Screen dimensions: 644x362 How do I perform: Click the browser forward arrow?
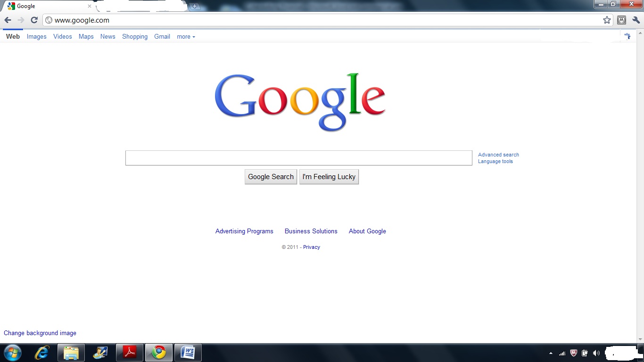tap(21, 20)
